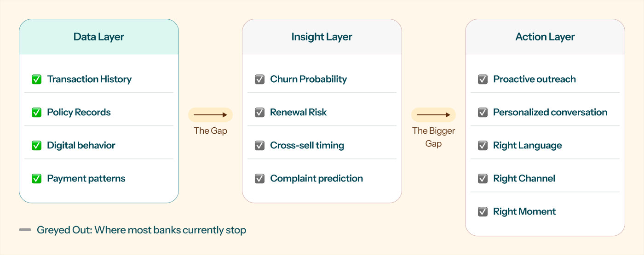This screenshot has width=644, height=255.
Task: Click the grey checkbox beside Complaint prediction
Action: (259, 179)
